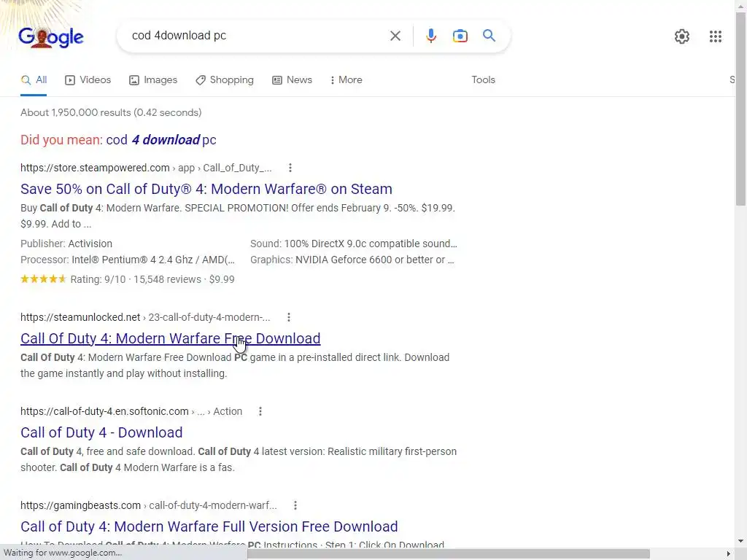The width and height of the screenshot is (747, 560).
Task: Expand the More search categories menu
Action: point(347,80)
